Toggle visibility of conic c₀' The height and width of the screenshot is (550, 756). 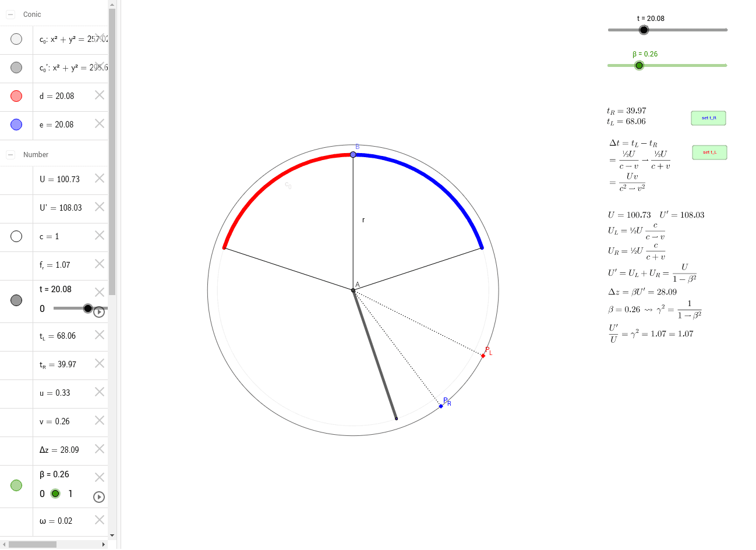(16, 68)
